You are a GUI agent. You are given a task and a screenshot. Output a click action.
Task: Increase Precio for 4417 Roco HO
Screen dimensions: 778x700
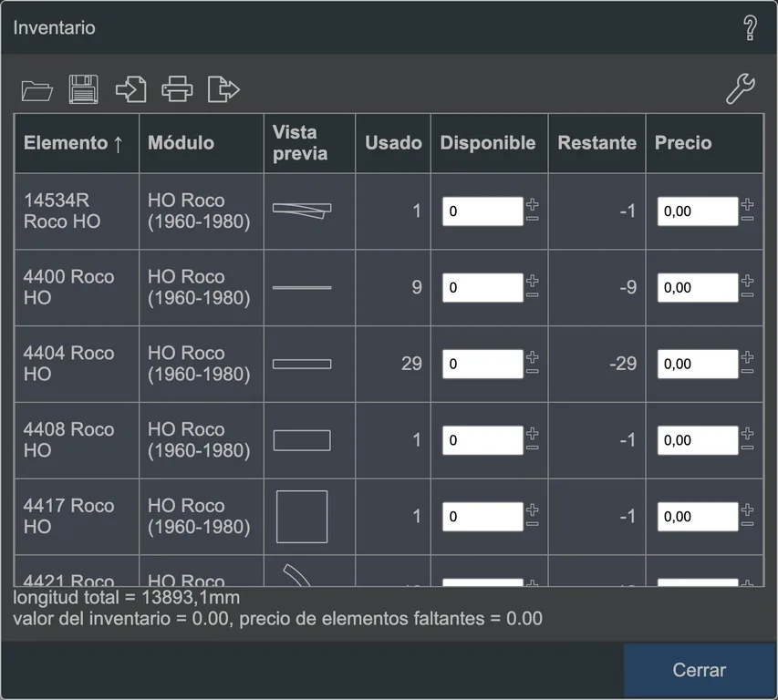click(748, 510)
